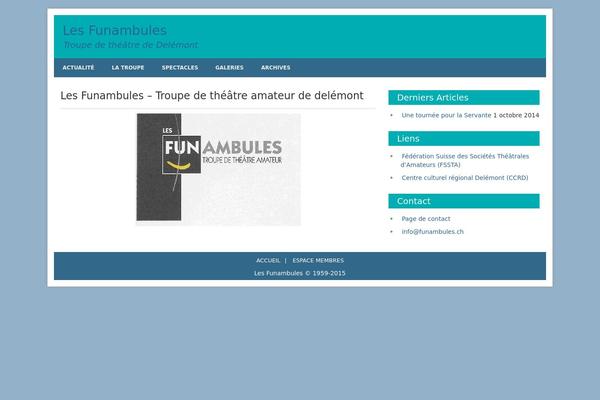Visit Centre culturel régional Delémont link
Viewport: 600px width, 400px height.
tap(465, 178)
